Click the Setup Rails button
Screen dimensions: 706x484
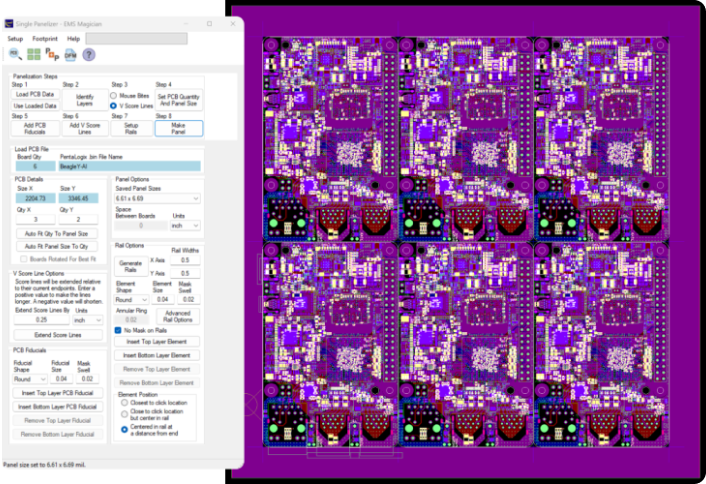131,128
